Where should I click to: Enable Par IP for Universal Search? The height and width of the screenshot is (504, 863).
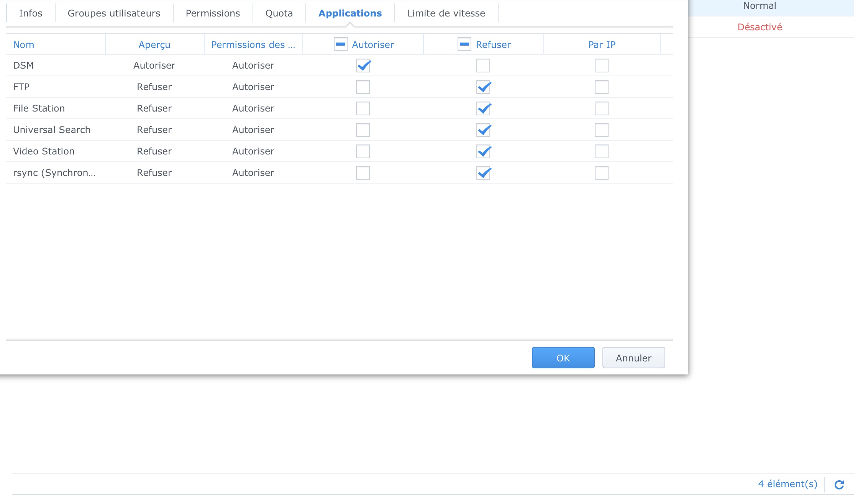pyautogui.click(x=601, y=130)
